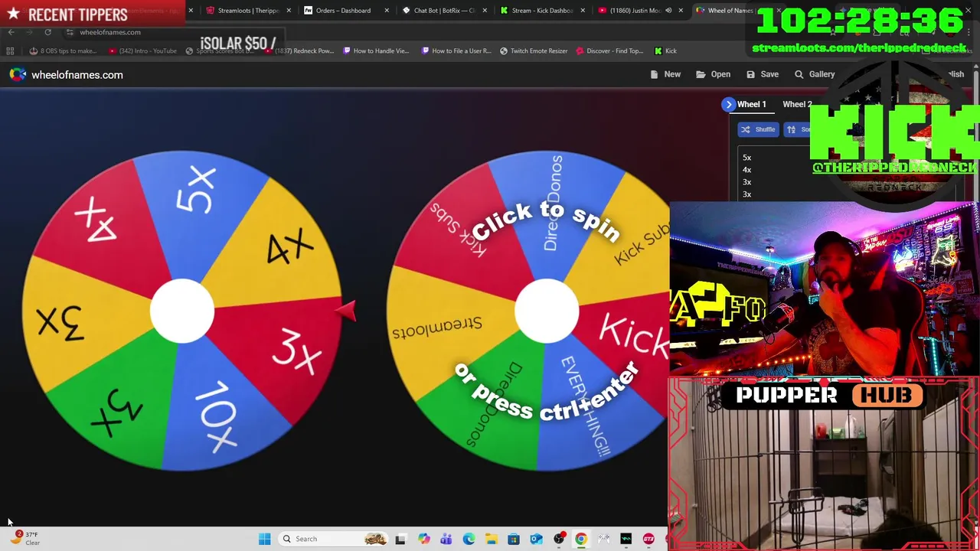Switch to the Wheel 1 tab
This screenshot has width=980, height=551.
[751, 104]
